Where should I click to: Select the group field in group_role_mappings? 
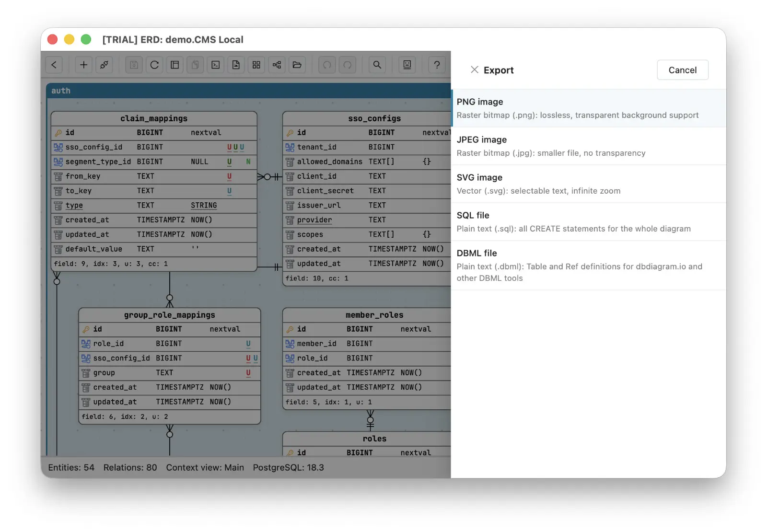click(170, 373)
